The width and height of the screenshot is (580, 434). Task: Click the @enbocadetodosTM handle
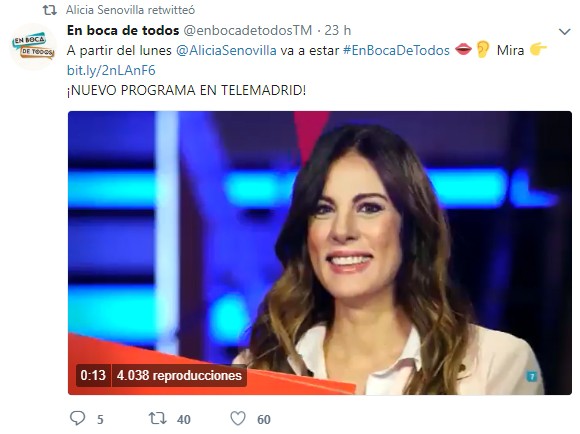[x=248, y=30]
